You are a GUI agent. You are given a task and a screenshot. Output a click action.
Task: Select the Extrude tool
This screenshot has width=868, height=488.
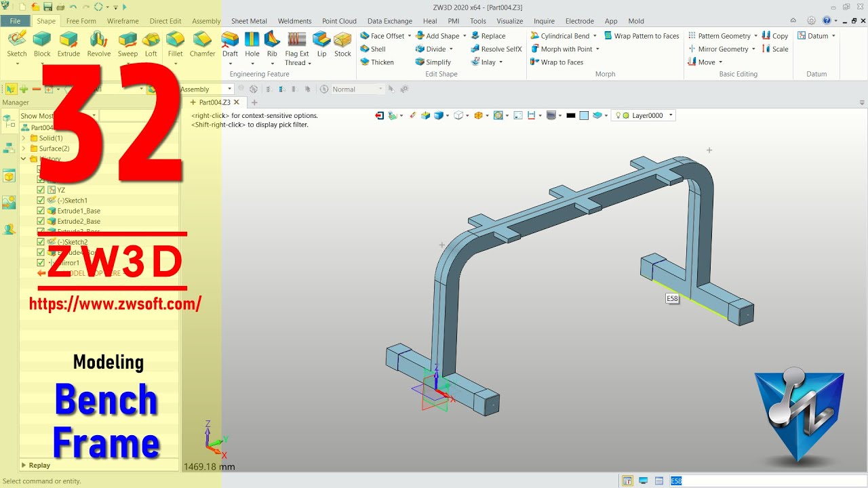68,43
